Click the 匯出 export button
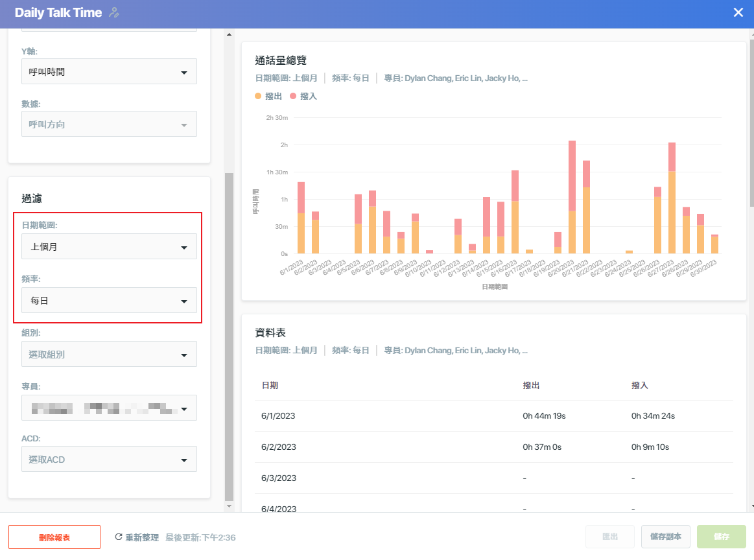Screen dimensions: 754x560 coord(610,537)
